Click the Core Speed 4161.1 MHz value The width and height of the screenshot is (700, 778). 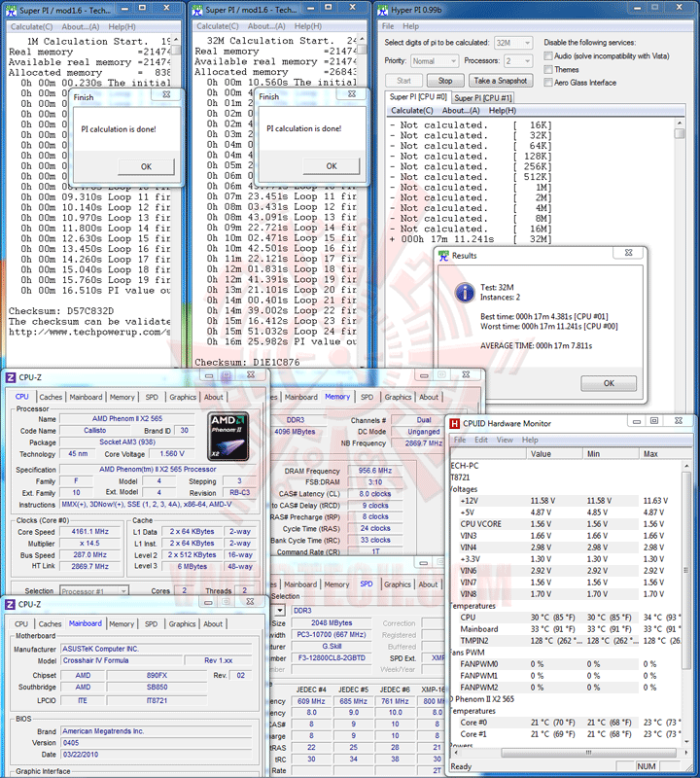(89, 531)
